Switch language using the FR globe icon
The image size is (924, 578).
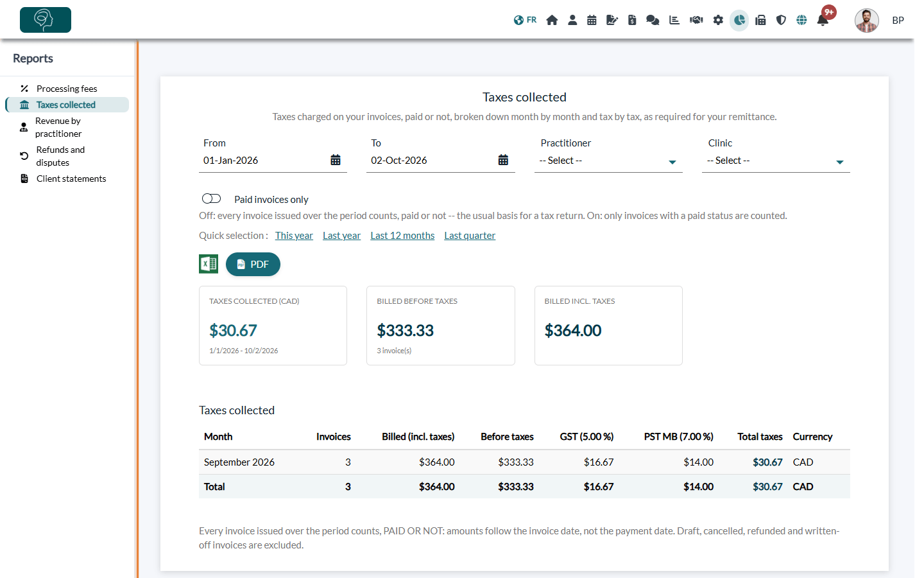525,20
